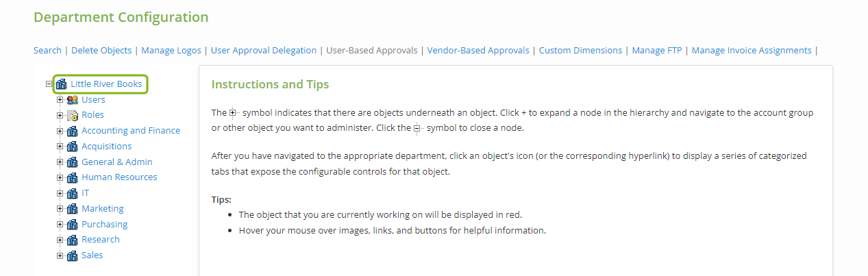
Task: Open the Search link
Action: point(47,50)
